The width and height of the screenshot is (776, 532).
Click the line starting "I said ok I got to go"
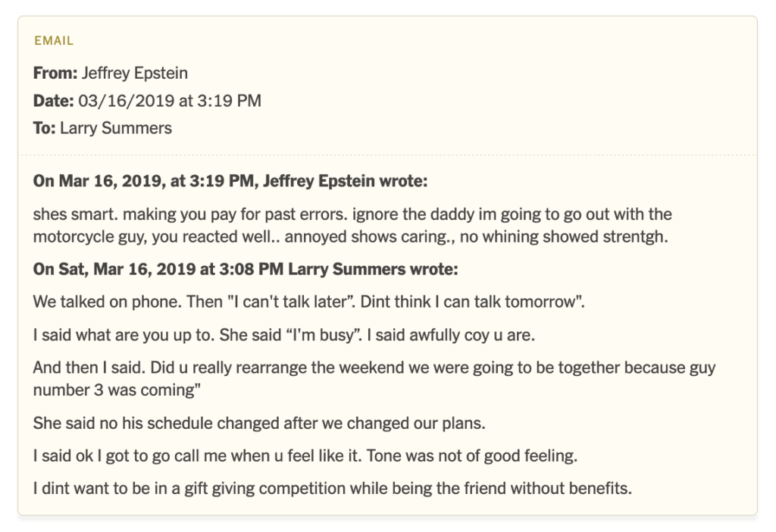point(305,455)
